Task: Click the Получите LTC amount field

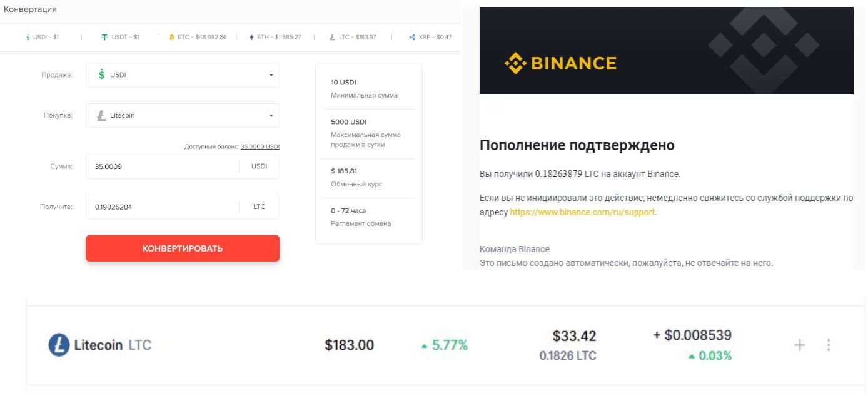Action: pos(163,207)
